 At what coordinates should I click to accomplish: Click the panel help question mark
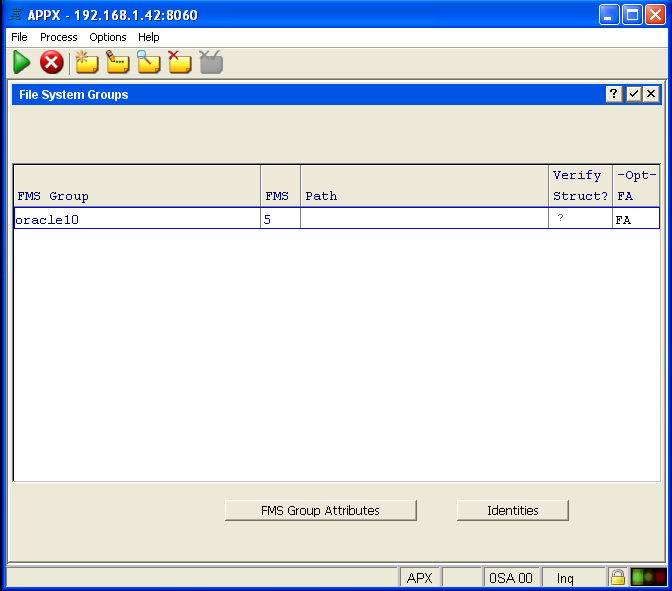tap(615, 94)
